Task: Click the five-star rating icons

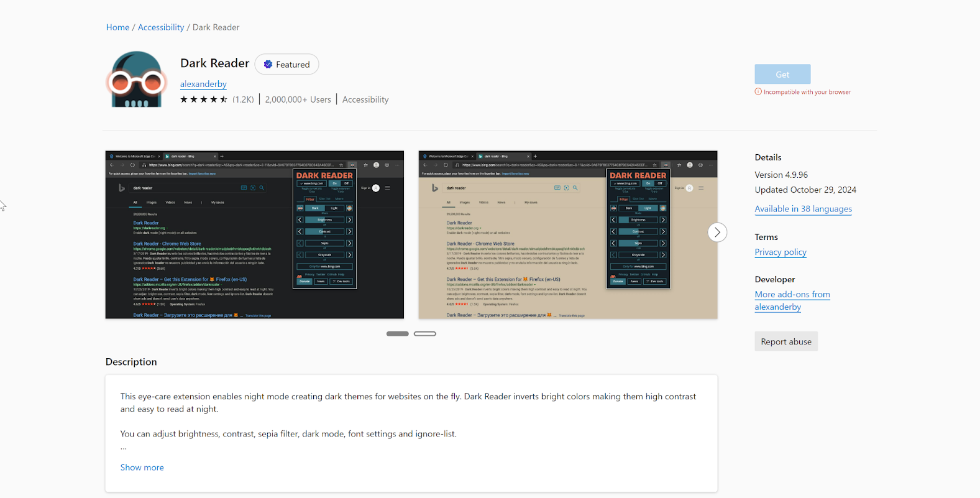Action: pos(203,99)
